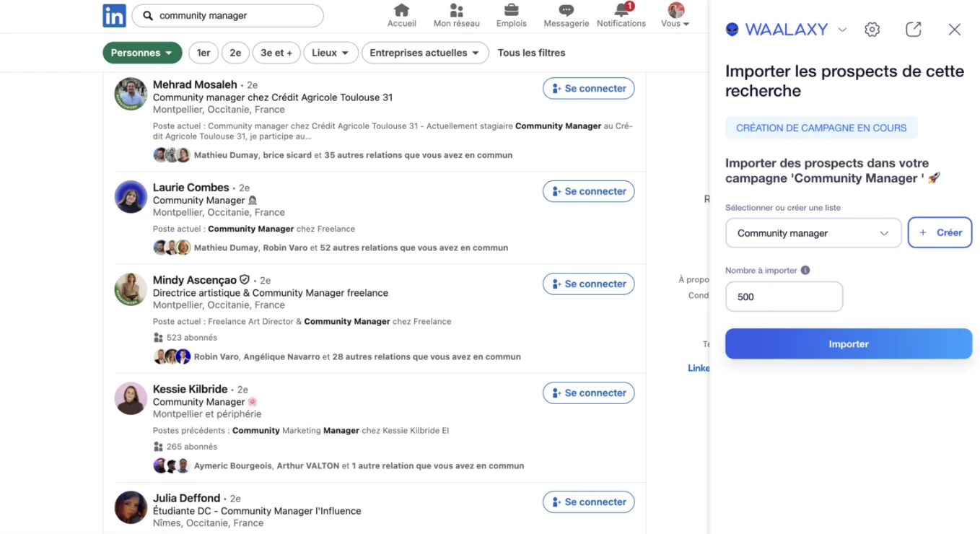980x534 pixels.
Task: Open the Waalaxy menu chevron
Action: tap(842, 30)
